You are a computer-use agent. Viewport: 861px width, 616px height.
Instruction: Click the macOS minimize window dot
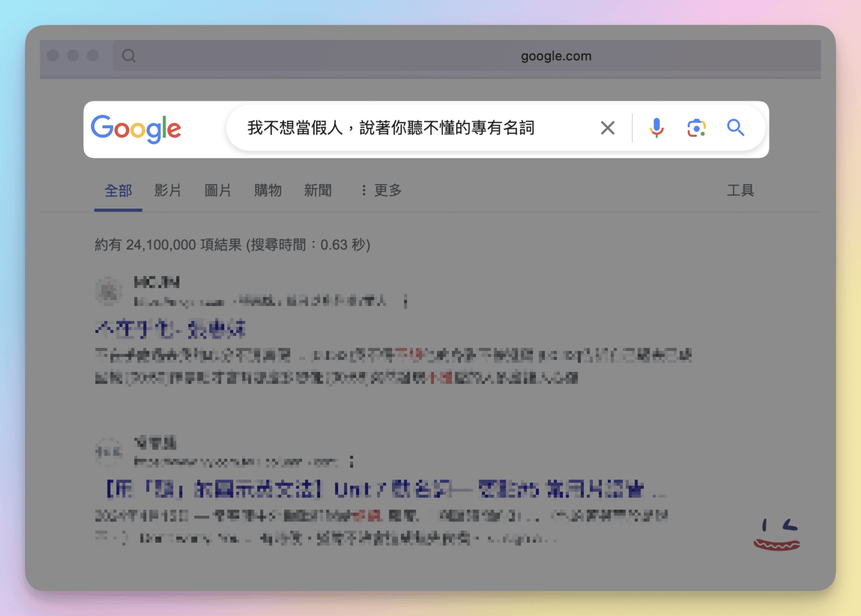(x=73, y=55)
